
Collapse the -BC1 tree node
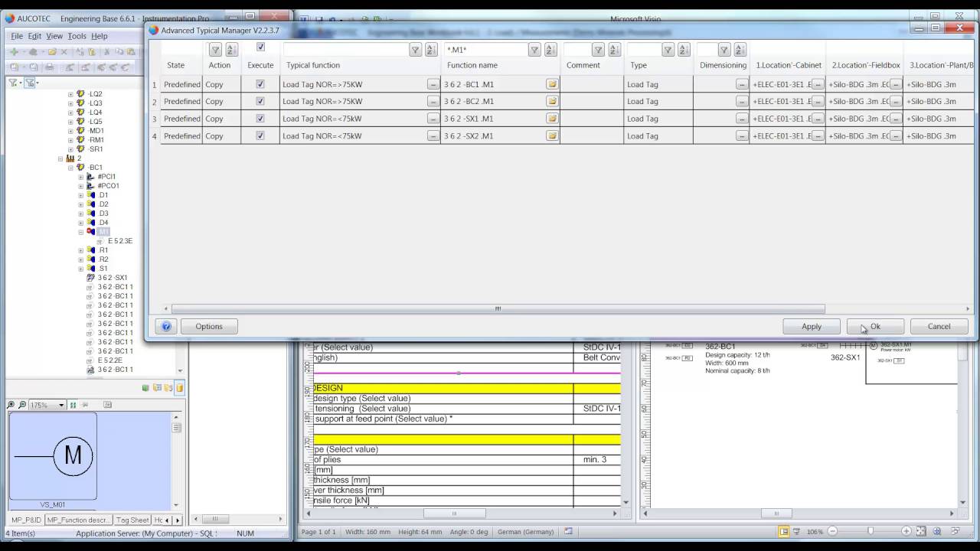click(71, 168)
